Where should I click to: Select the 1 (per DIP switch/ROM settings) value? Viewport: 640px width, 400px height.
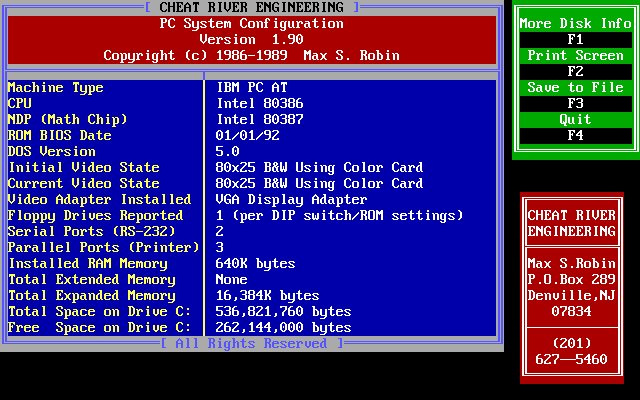[x=340, y=216]
